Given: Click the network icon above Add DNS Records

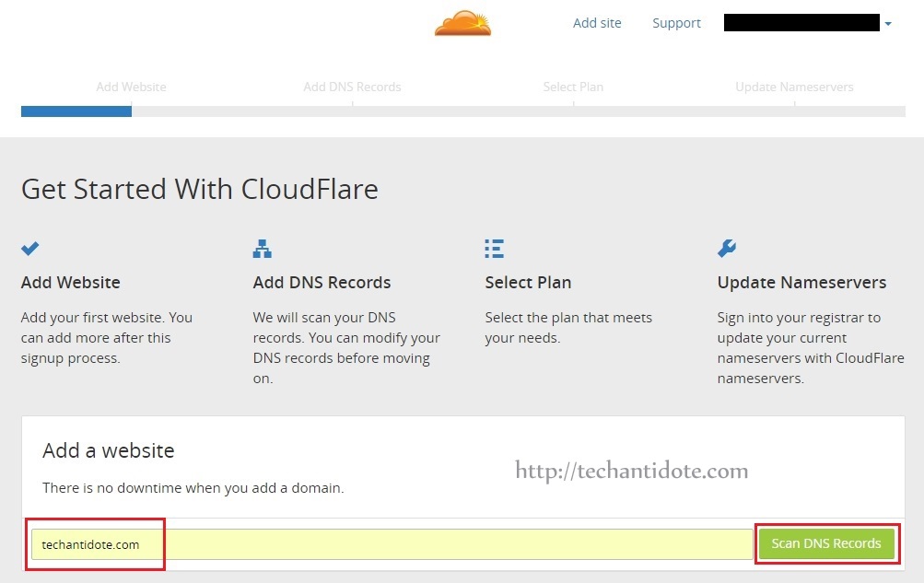Looking at the screenshot, I should (x=263, y=249).
